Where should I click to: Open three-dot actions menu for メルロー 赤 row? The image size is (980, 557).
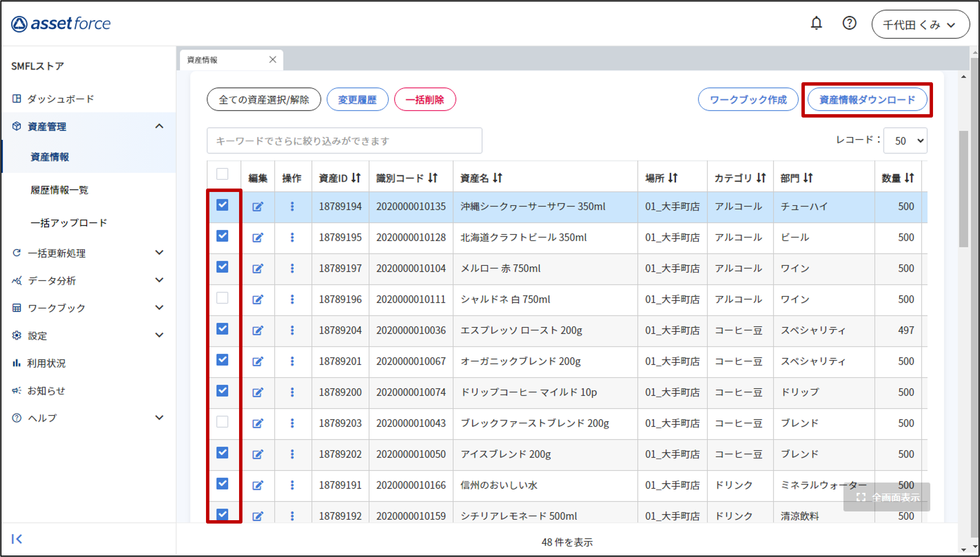[292, 268]
